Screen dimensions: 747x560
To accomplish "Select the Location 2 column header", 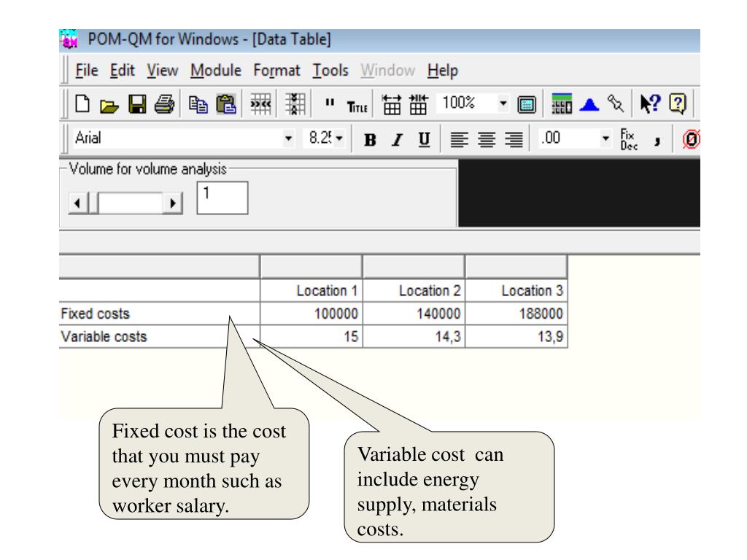I will pyautogui.click(x=414, y=290).
